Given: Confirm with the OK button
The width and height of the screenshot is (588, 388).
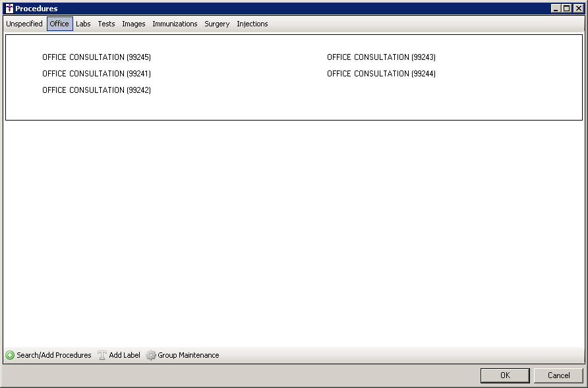Looking at the screenshot, I should coord(505,375).
